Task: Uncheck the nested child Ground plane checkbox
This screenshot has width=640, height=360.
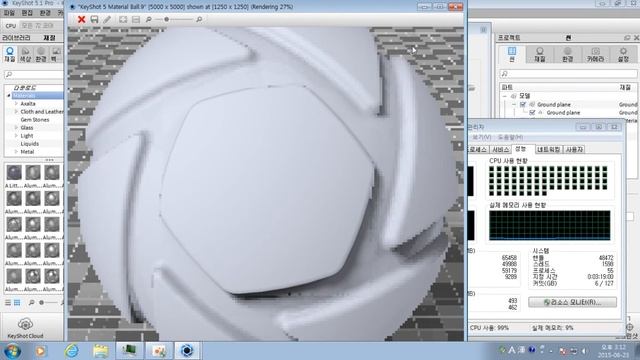Action: 532,113
